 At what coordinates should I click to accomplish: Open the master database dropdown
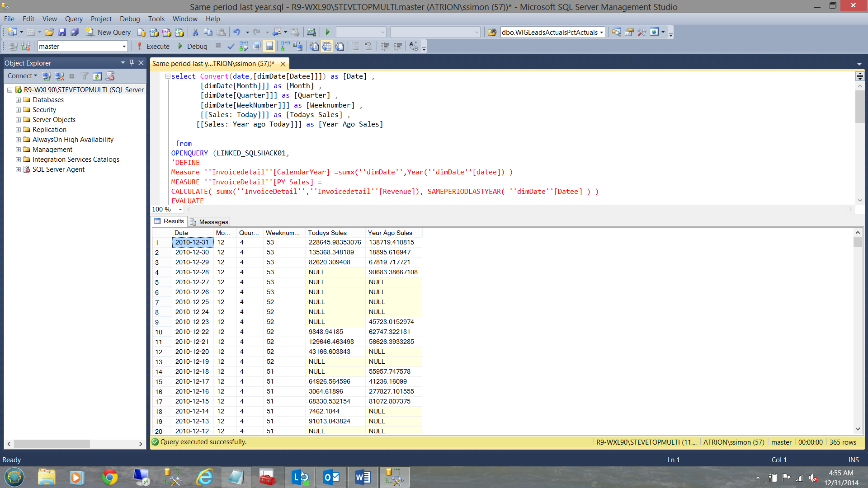[x=124, y=46]
